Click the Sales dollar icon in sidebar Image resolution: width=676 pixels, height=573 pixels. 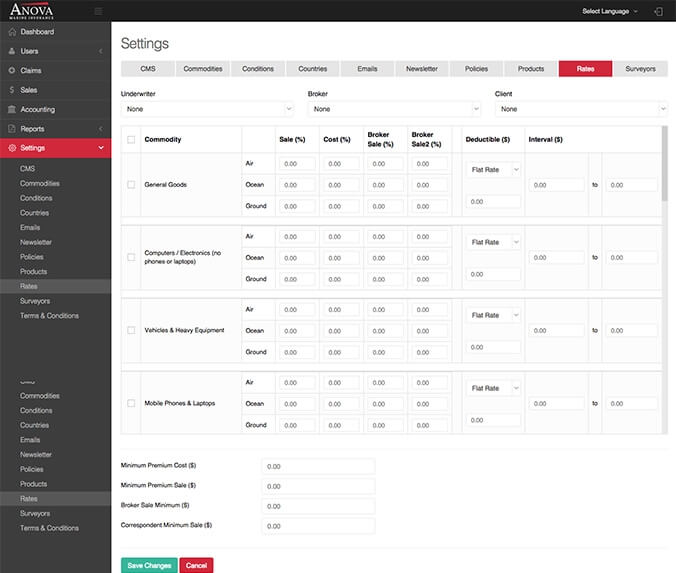(x=12, y=90)
